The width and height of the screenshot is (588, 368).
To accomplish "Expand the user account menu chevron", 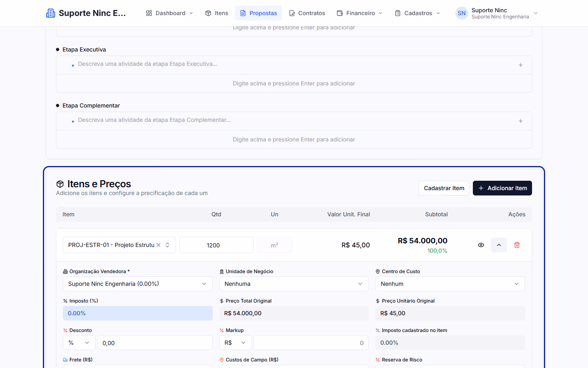I will click(x=536, y=13).
